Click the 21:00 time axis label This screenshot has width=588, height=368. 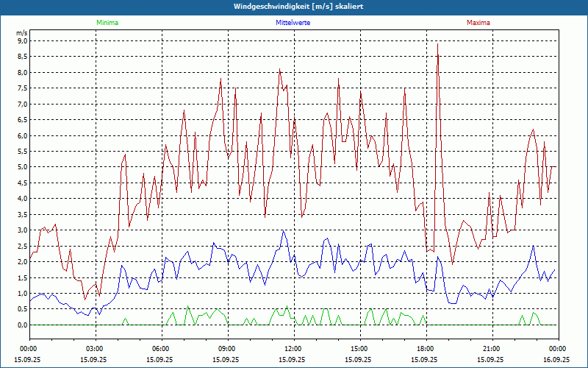pyautogui.click(x=492, y=349)
